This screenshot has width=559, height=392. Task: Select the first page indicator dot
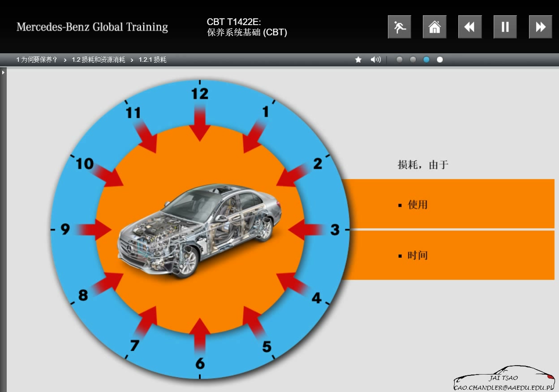[x=400, y=60]
